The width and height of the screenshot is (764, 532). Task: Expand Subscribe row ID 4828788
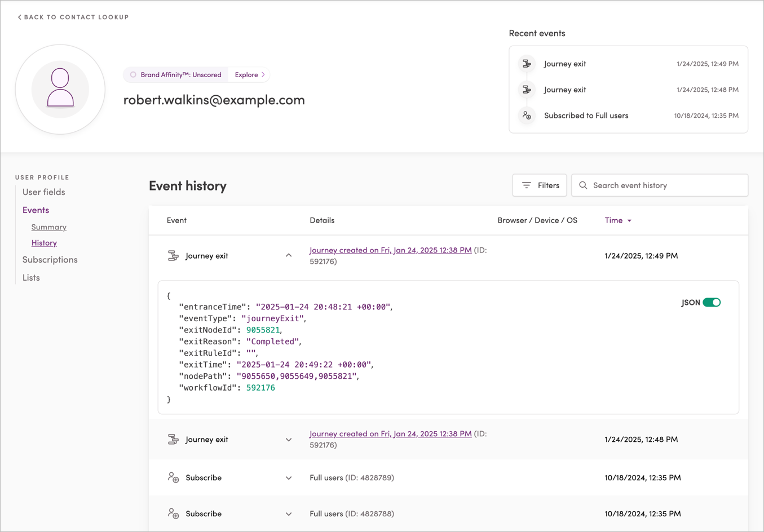[289, 514]
